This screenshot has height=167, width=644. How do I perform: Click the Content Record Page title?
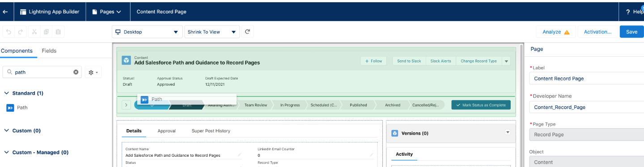click(161, 12)
